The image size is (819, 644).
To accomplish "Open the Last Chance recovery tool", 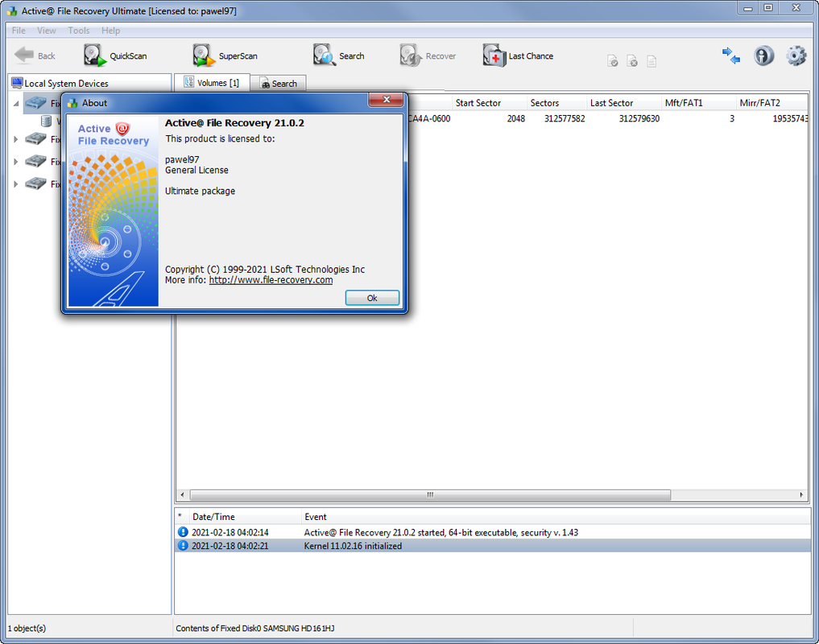I will pyautogui.click(x=518, y=56).
